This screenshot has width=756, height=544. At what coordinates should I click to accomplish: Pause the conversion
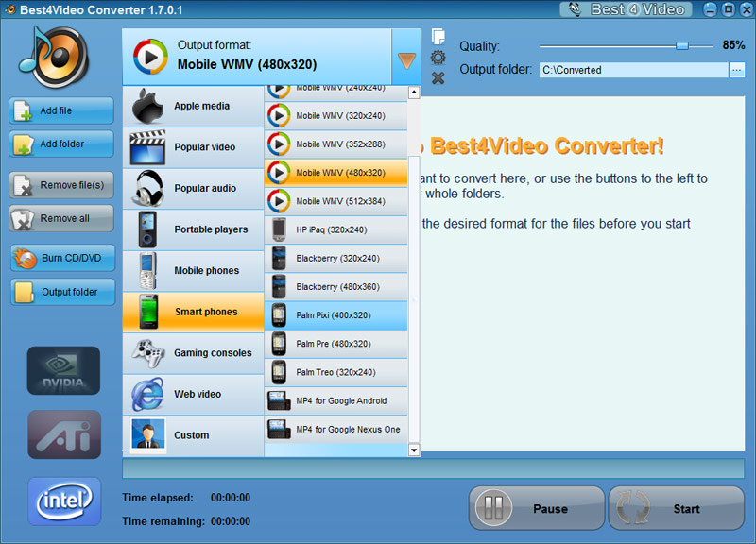[x=537, y=508]
